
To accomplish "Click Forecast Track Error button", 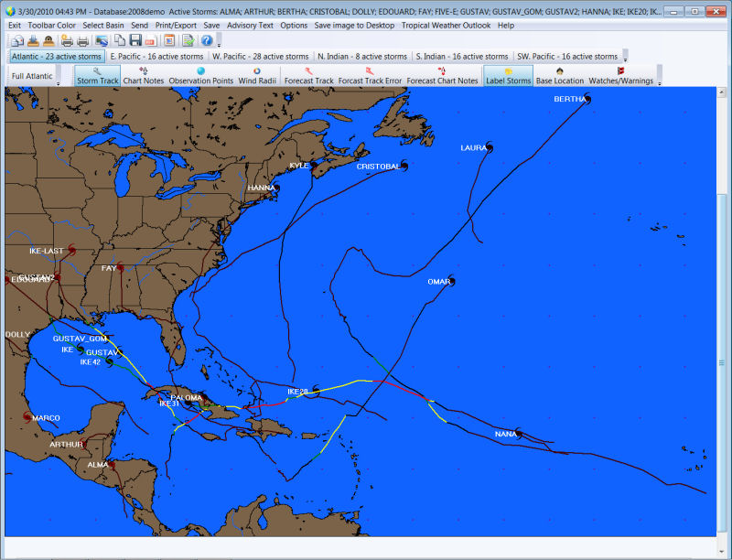I will (x=370, y=76).
